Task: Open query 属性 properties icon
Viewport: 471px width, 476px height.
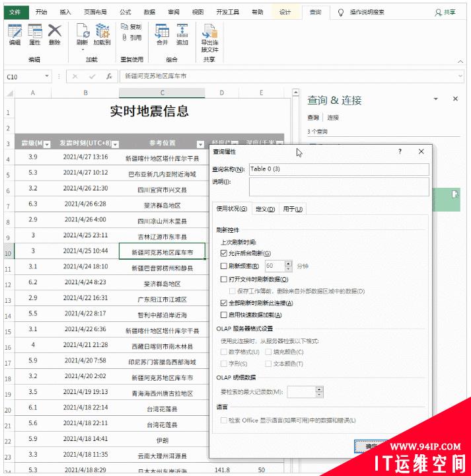Action: pyautogui.click(x=34, y=31)
